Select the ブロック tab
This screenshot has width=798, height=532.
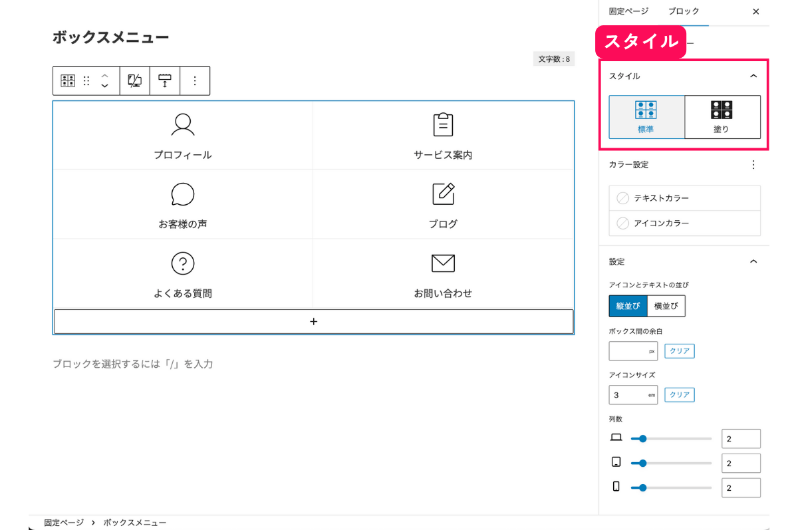(x=684, y=11)
